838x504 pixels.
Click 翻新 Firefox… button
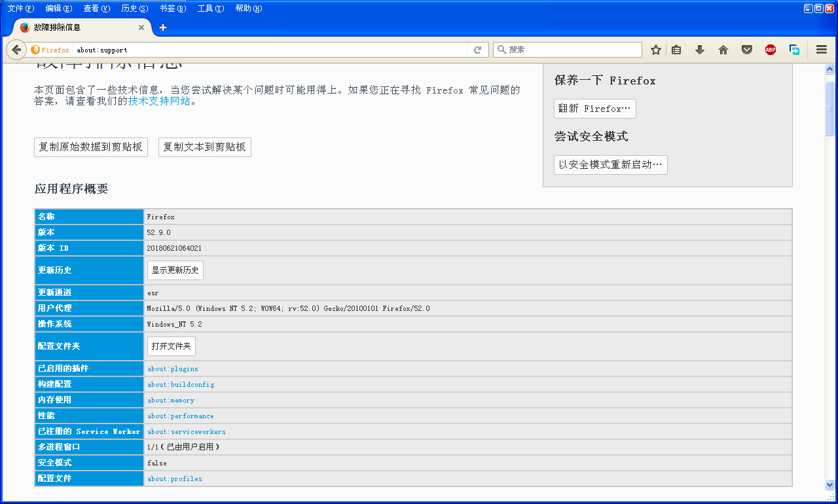595,109
